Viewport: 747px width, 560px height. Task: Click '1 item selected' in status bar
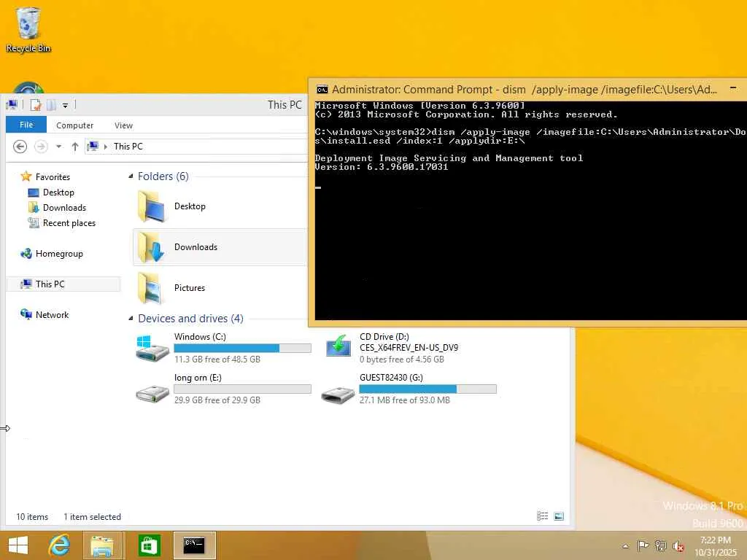click(92, 517)
